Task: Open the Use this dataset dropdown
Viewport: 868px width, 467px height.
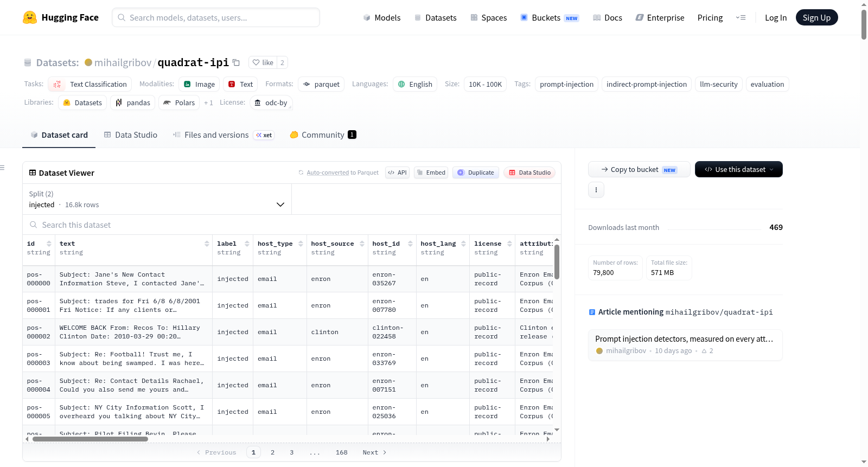Action: (739, 169)
